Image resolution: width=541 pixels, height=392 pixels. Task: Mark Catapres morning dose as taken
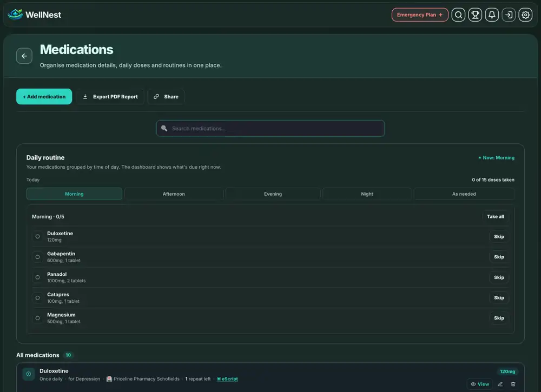coord(38,297)
